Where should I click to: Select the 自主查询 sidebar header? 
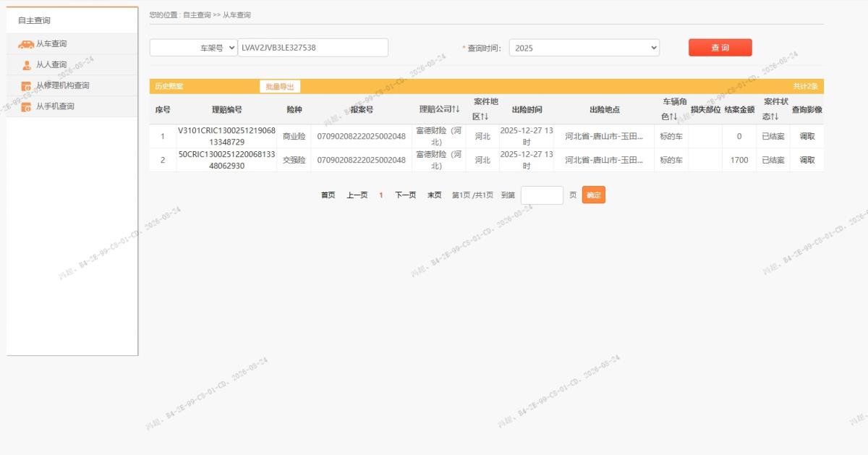(x=35, y=20)
